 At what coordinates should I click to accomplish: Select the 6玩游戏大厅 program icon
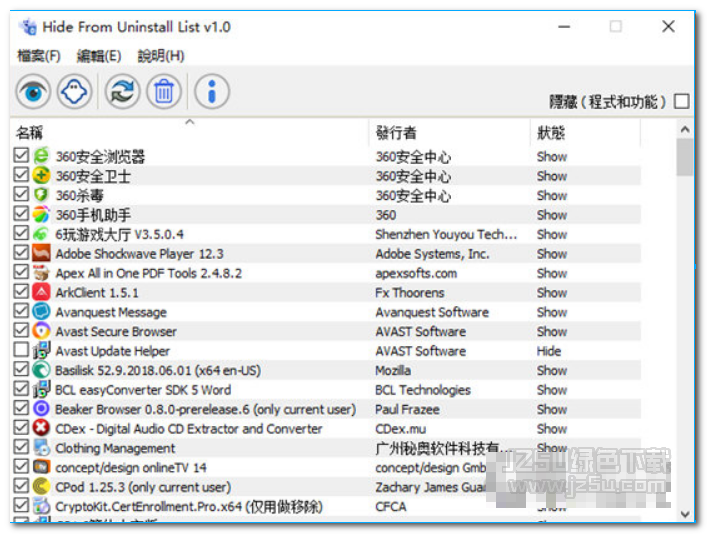[x=41, y=234]
